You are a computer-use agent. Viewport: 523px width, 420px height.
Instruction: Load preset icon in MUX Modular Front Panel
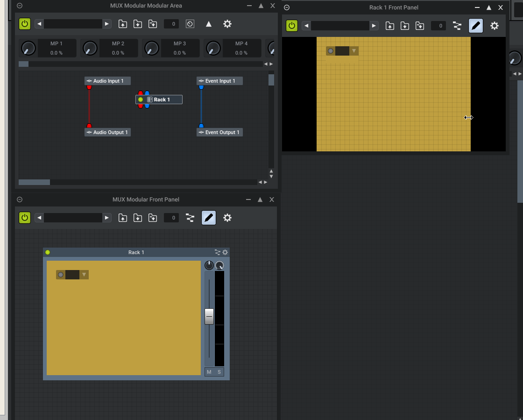coord(123,218)
